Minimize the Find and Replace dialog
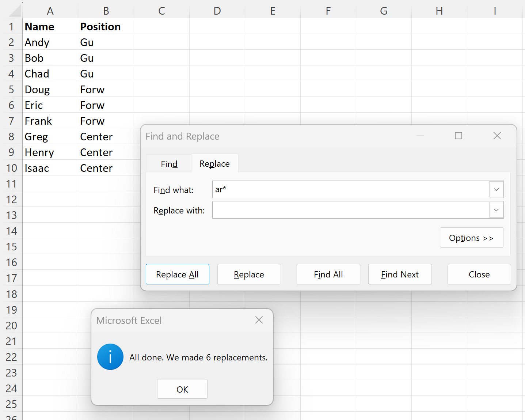The image size is (525, 420). [x=420, y=136]
